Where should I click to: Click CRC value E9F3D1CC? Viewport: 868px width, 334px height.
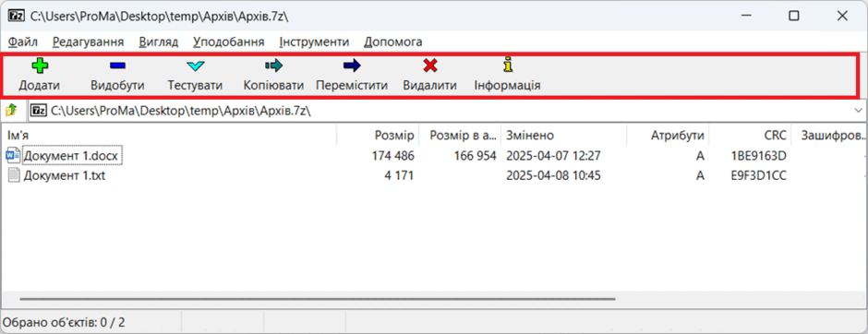(x=758, y=176)
